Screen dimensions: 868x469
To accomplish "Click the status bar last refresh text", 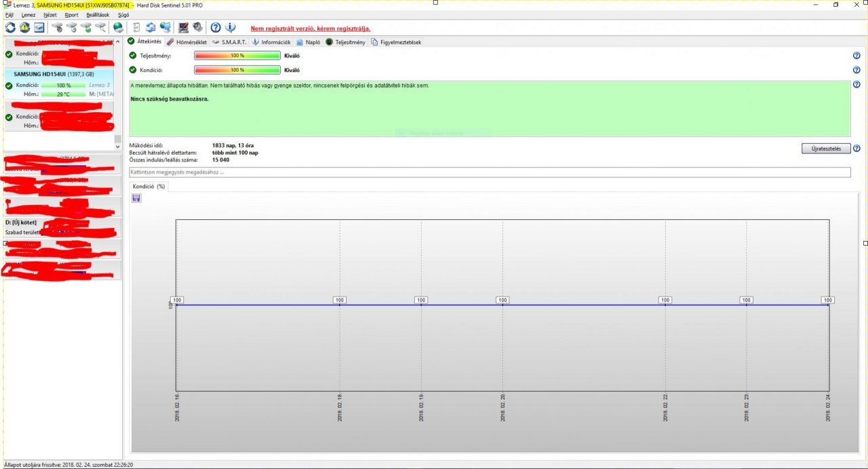I will tap(68, 465).
